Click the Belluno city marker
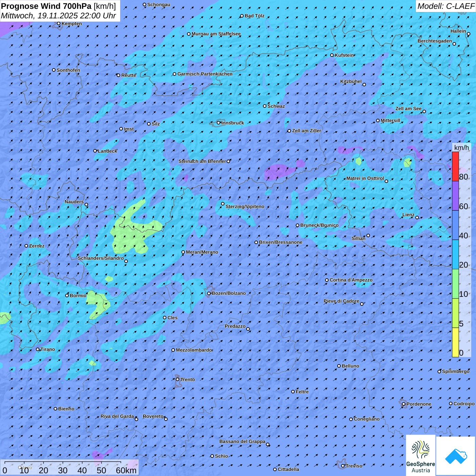 click(x=339, y=366)
